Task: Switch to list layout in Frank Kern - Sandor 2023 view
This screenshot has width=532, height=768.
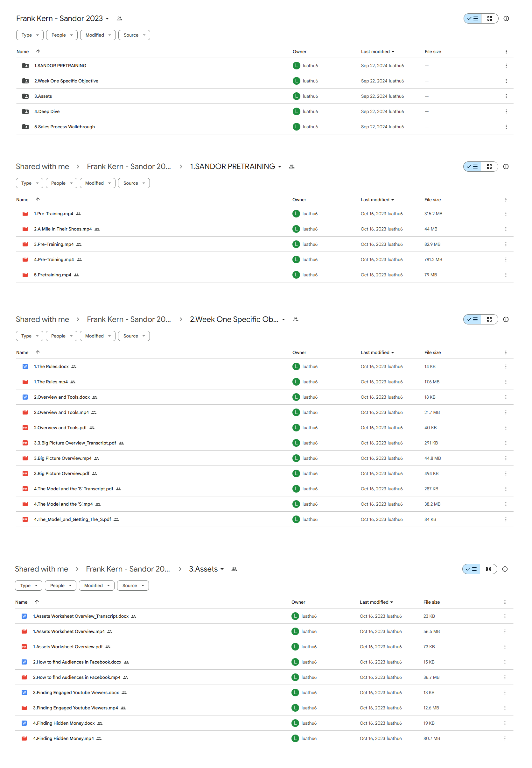Action: [472, 19]
